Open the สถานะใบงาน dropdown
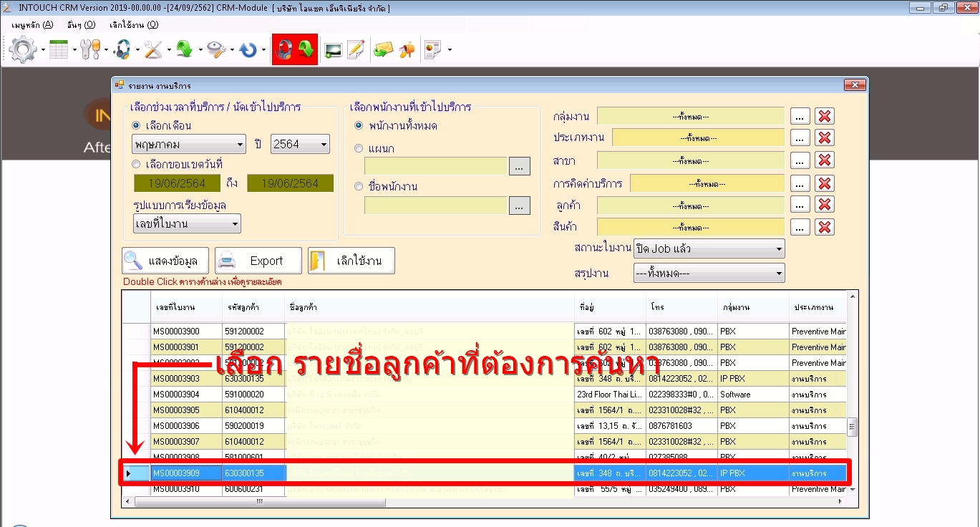This screenshot has height=527, width=980. click(709, 249)
